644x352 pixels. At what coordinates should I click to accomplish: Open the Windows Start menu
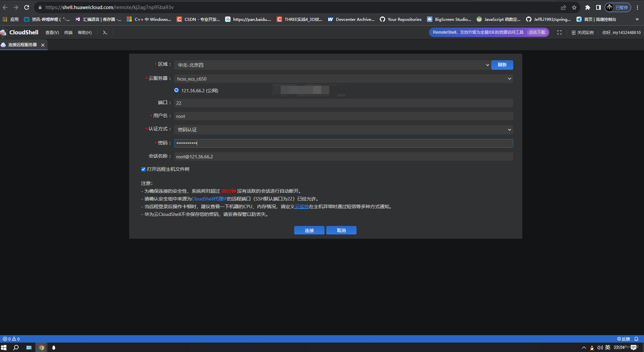tap(4, 348)
